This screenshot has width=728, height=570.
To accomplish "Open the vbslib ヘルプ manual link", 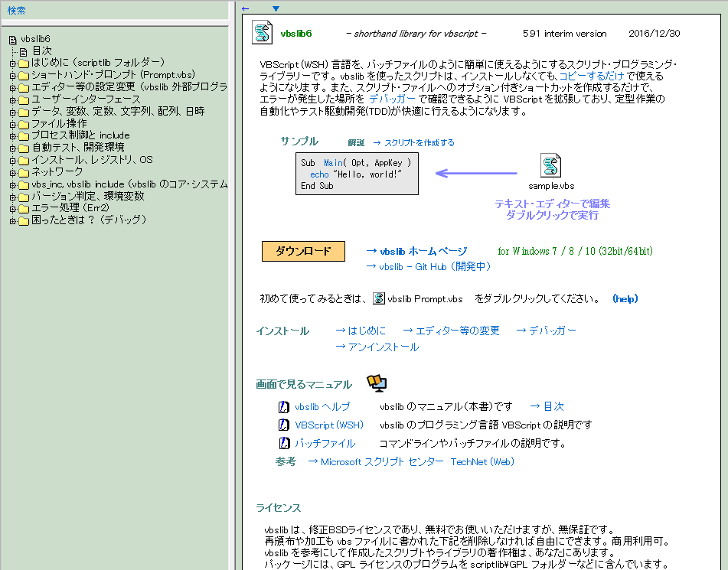I will (322, 406).
